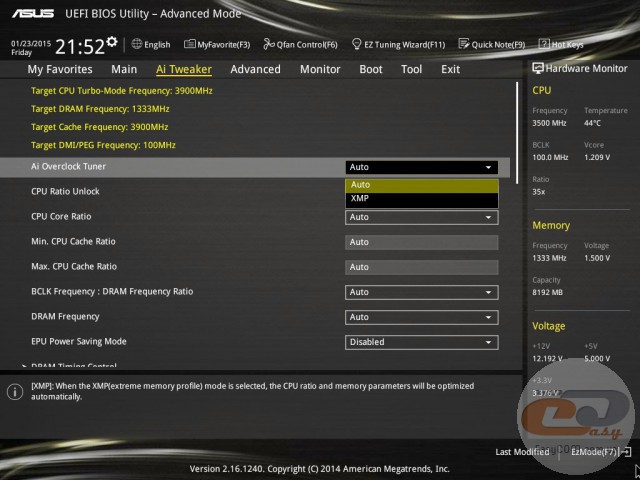Click CPU frequency 3500 MHz value
Viewport: 640px width, 480px height.
pyautogui.click(x=549, y=123)
